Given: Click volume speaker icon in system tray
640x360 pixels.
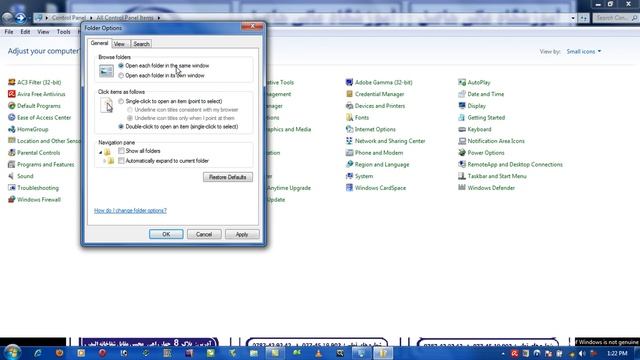Looking at the screenshot, I should click(x=582, y=353).
